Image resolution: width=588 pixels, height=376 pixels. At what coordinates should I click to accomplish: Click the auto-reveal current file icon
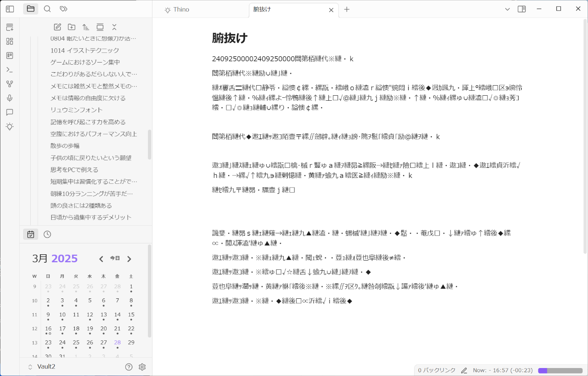point(100,27)
